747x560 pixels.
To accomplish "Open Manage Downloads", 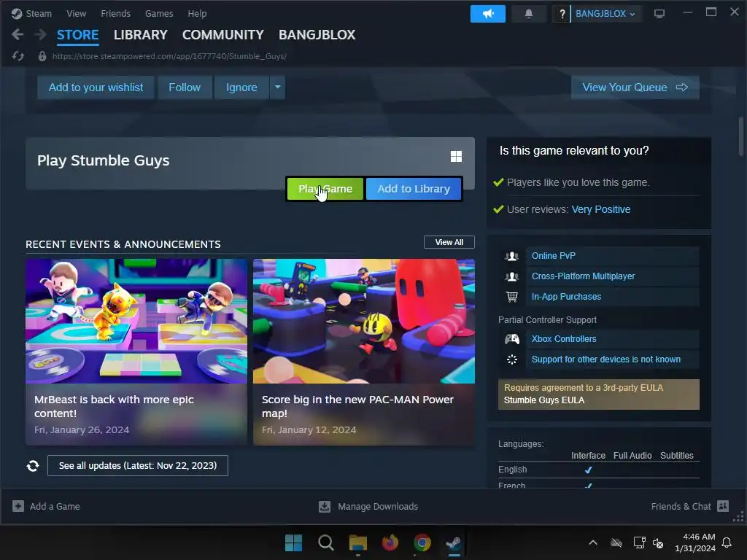I will [378, 506].
